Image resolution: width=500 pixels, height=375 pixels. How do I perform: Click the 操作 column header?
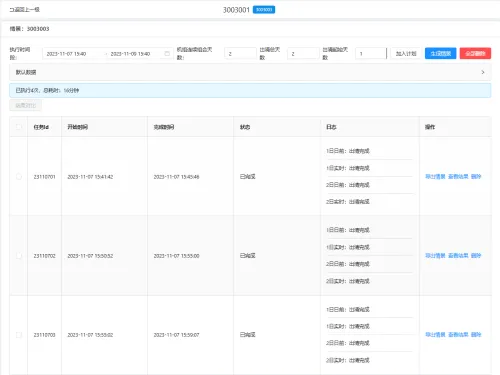coord(430,127)
